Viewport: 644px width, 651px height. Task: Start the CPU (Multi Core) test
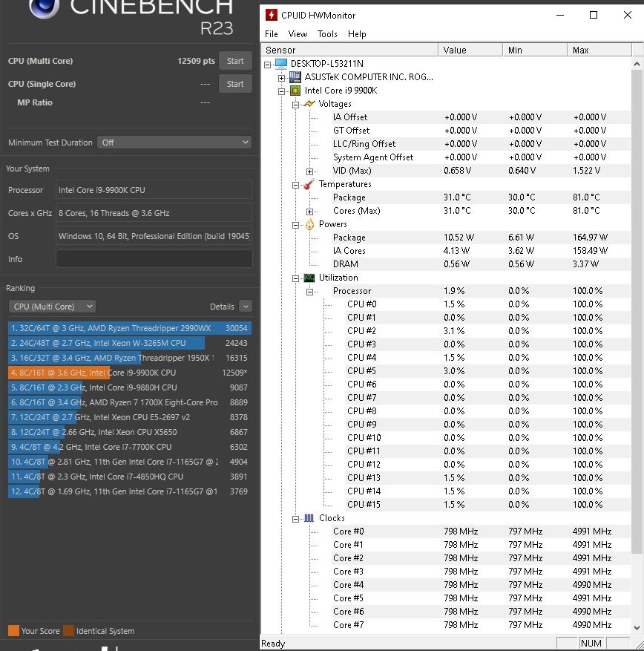(x=235, y=61)
